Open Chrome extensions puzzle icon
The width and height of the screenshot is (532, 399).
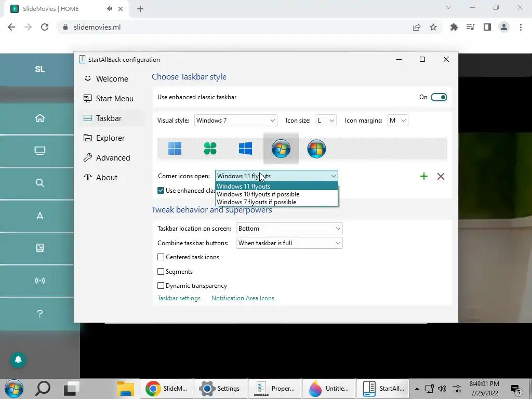pos(454,27)
